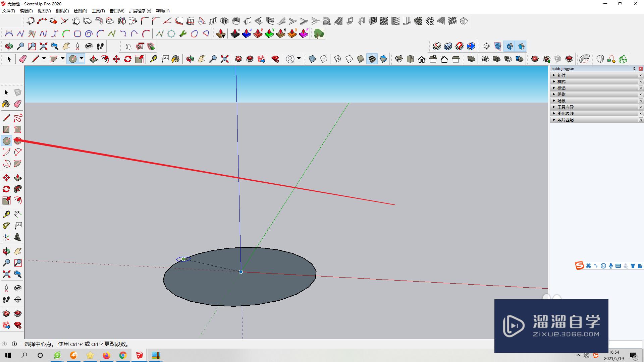Image resolution: width=644 pixels, height=362 pixels.
Task: Open Firefox from the taskbar
Action: point(106,355)
